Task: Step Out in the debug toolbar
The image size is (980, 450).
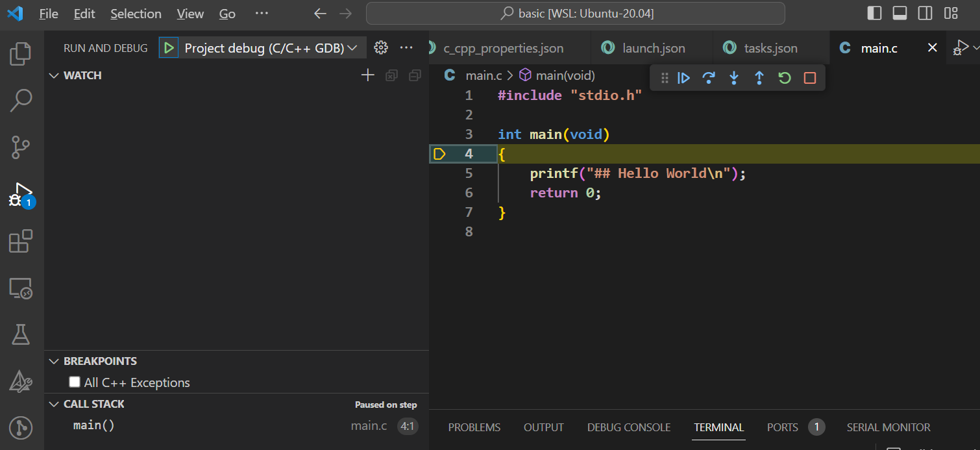Action: click(759, 78)
